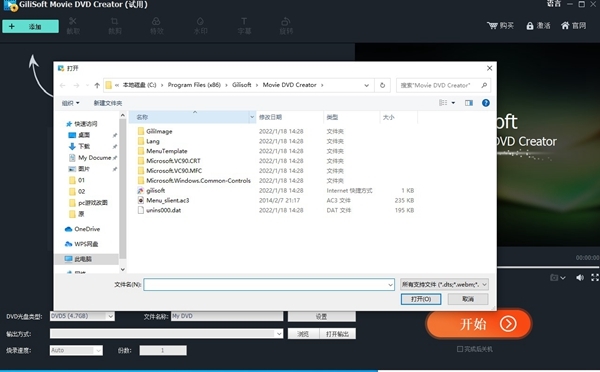
Task: Sort by Type column header
Action: coord(352,117)
